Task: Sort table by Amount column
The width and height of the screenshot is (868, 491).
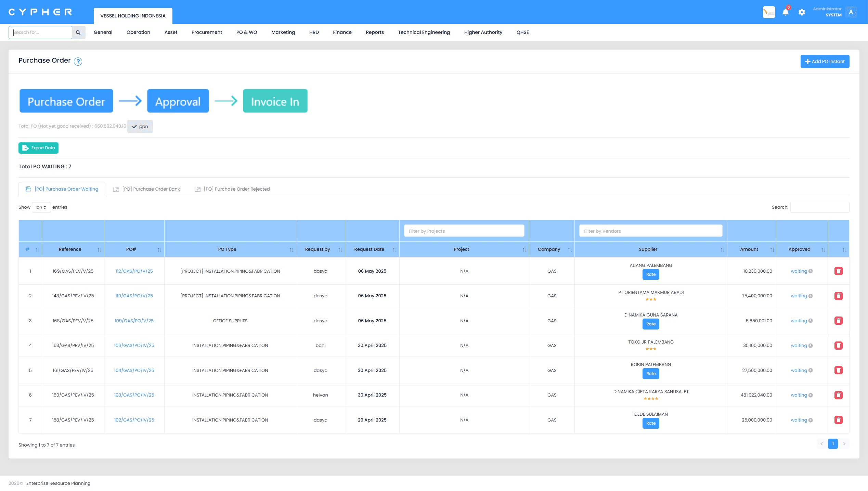Action: coord(752,249)
